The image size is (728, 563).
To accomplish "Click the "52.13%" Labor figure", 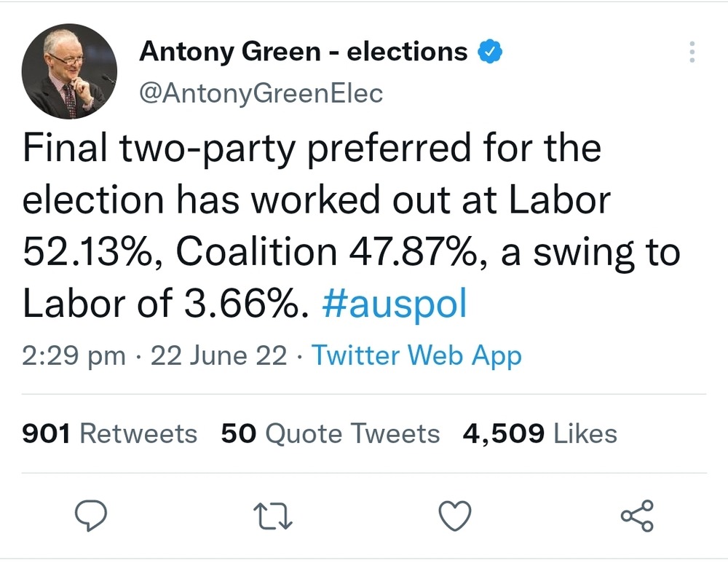I will point(93,252).
